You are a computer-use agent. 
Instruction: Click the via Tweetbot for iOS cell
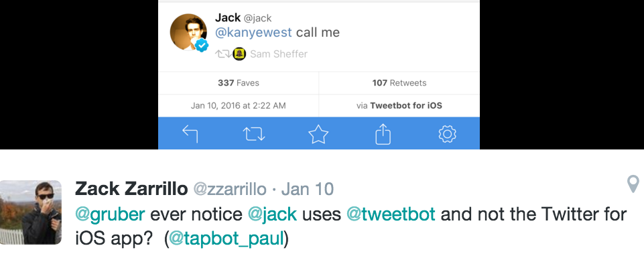pos(399,106)
